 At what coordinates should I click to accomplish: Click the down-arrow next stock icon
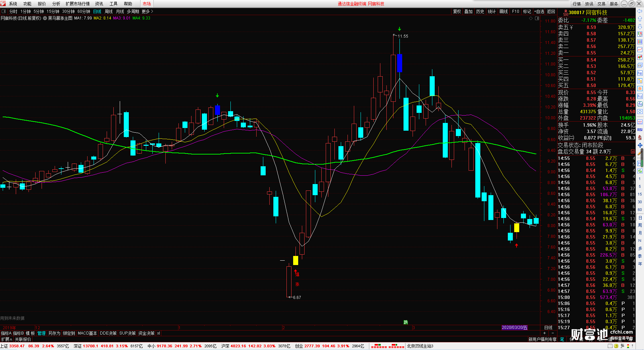(x=640, y=27)
